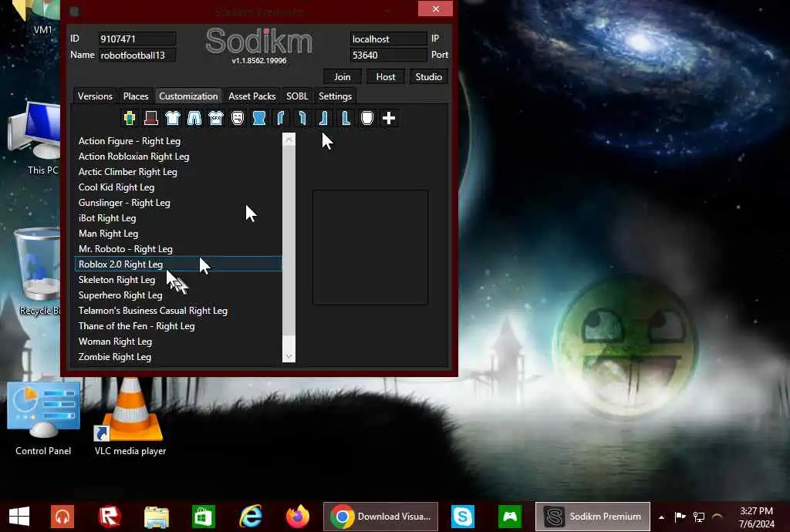Image resolution: width=790 pixels, height=532 pixels.
Task: Select Action Robloxian Right Leg
Action: coord(178,157)
